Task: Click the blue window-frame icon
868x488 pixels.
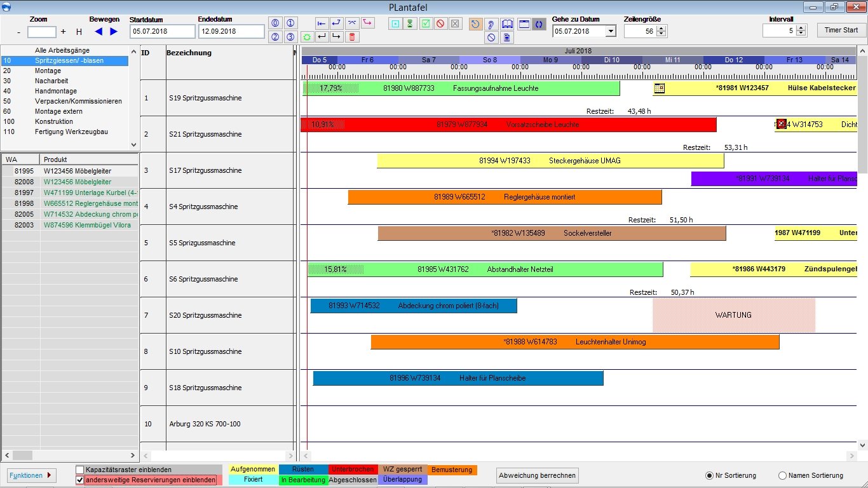Action: 524,24
